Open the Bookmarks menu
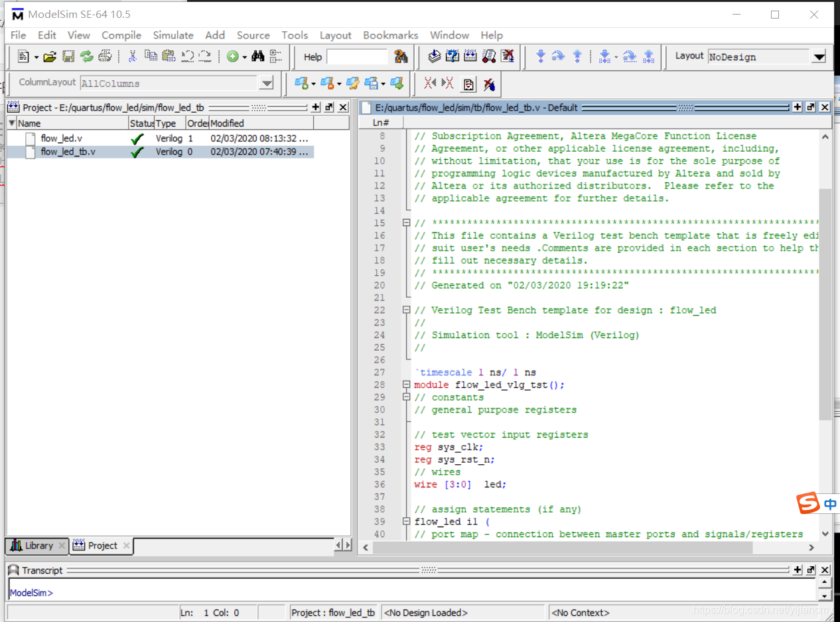 pyautogui.click(x=391, y=35)
